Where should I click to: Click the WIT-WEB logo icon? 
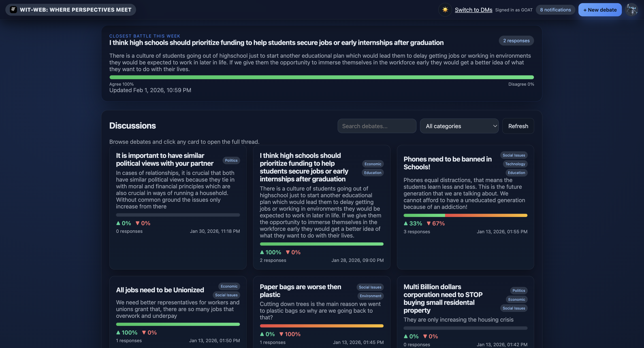tap(13, 9)
